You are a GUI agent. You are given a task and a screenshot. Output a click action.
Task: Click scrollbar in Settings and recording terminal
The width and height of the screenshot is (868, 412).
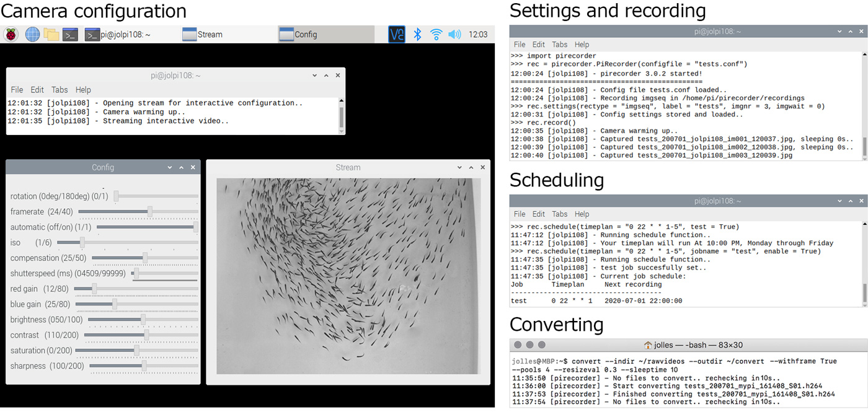[x=864, y=146]
